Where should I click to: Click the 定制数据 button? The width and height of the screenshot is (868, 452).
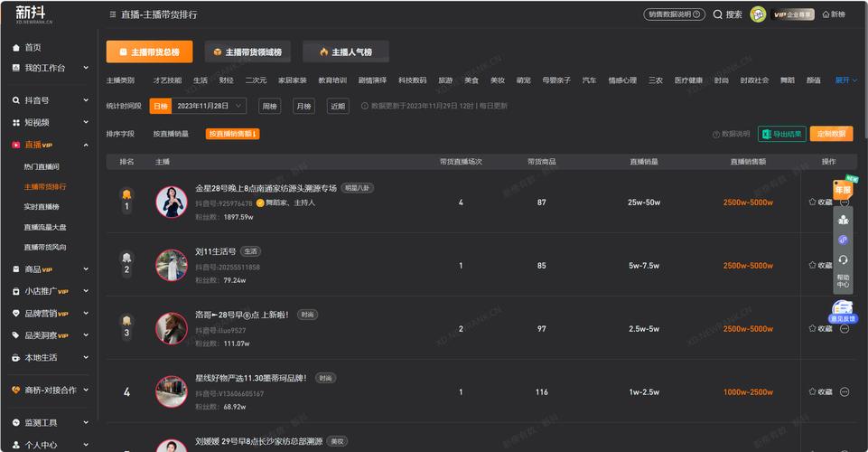click(831, 134)
